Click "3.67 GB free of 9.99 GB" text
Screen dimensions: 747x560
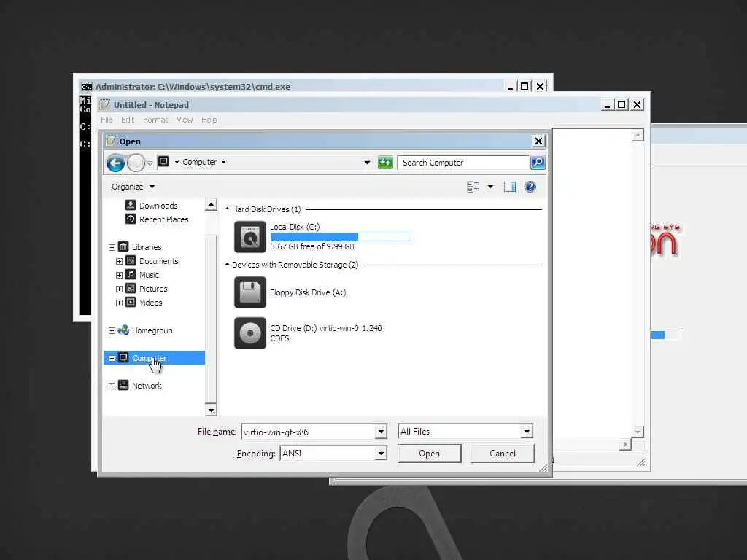pyautogui.click(x=312, y=246)
